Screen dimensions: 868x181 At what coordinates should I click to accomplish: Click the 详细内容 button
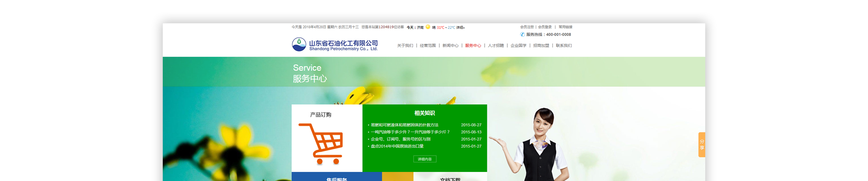pos(425,159)
